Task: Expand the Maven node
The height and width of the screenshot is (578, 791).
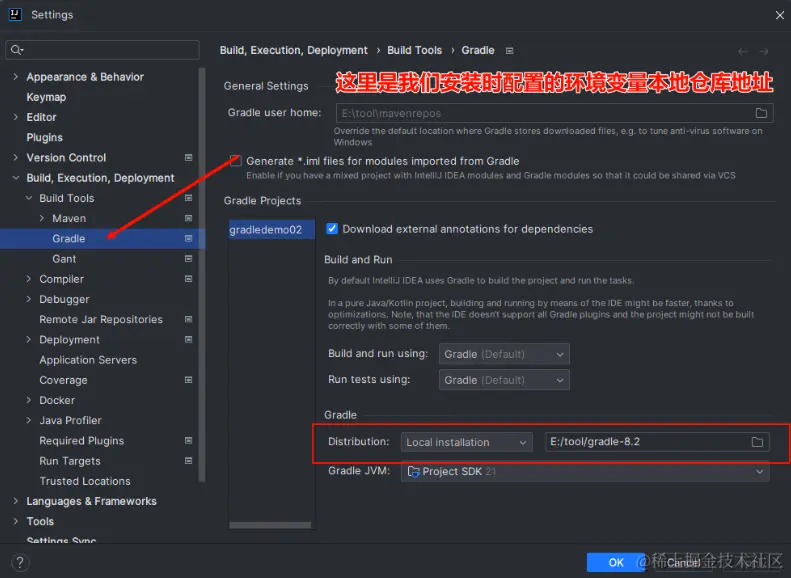Action: [x=42, y=218]
